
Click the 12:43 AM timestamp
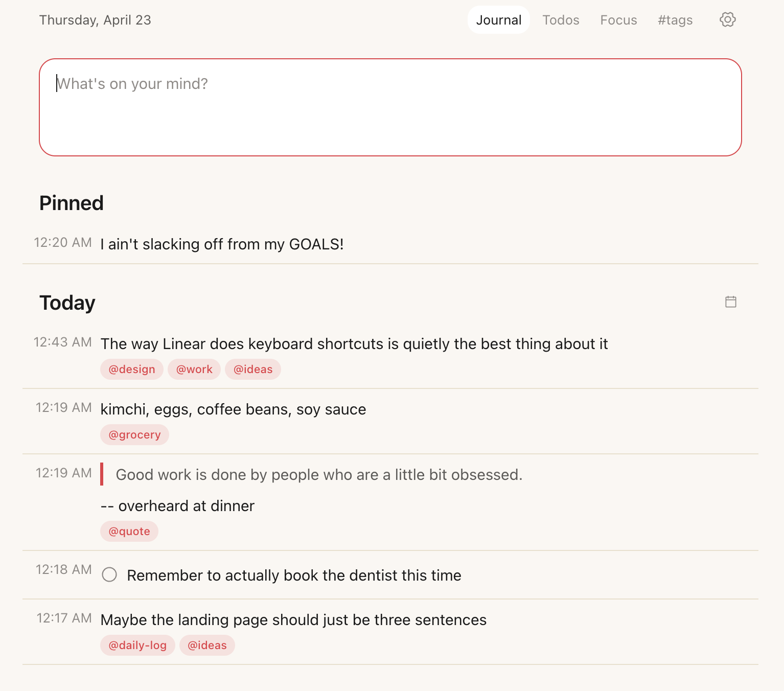[x=62, y=342]
